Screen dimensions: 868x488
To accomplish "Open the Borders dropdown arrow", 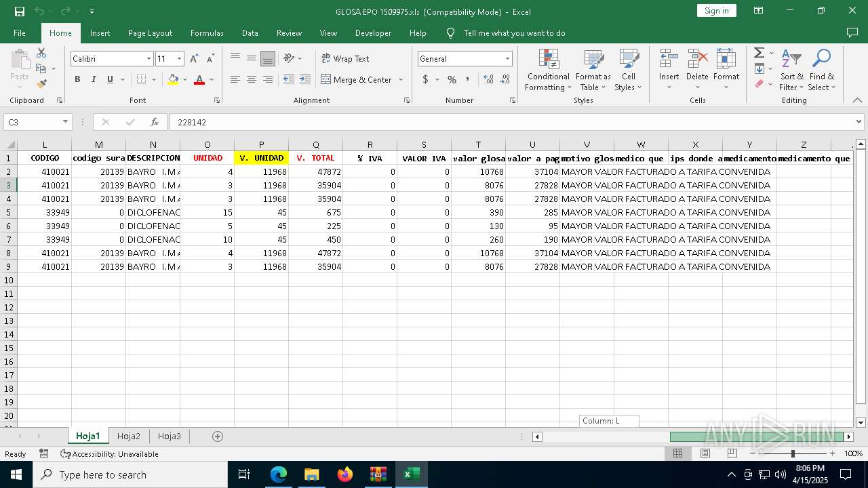I will point(154,79).
